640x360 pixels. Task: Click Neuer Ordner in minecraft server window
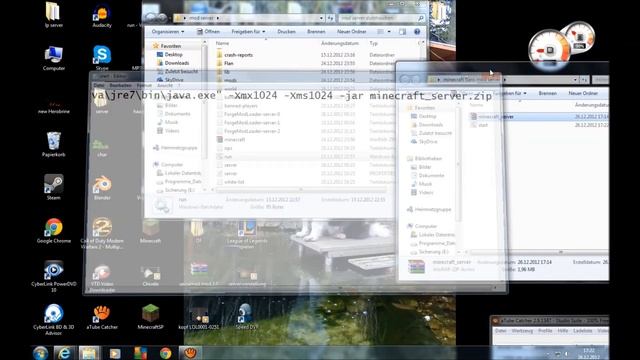(x=583, y=93)
